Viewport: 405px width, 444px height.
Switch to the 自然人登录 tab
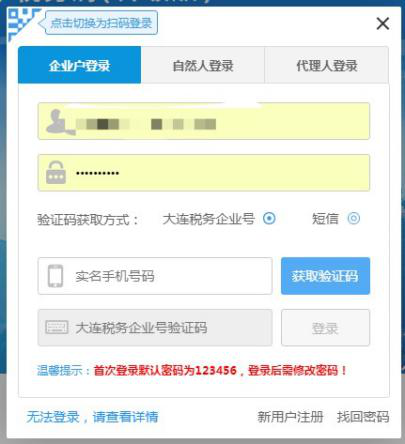click(203, 65)
